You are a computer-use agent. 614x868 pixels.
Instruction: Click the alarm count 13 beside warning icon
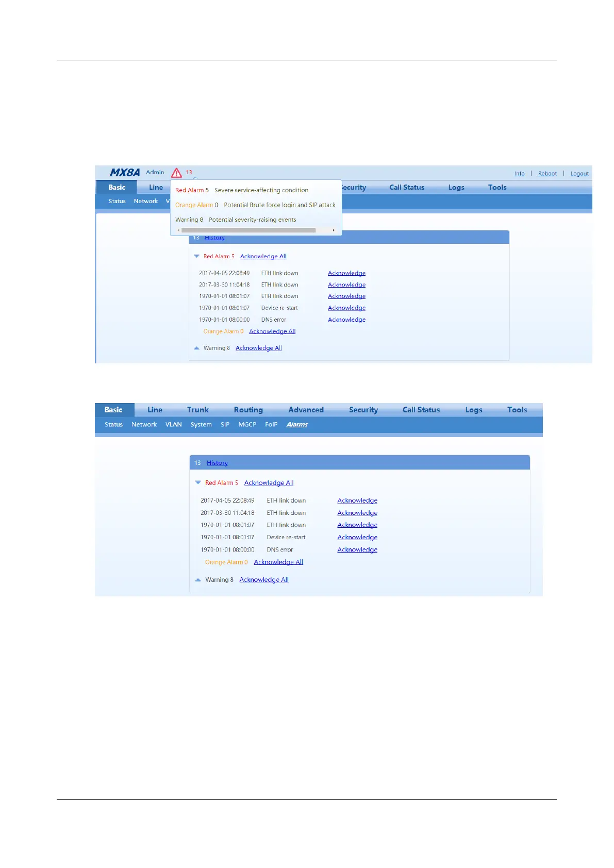click(189, 172)
